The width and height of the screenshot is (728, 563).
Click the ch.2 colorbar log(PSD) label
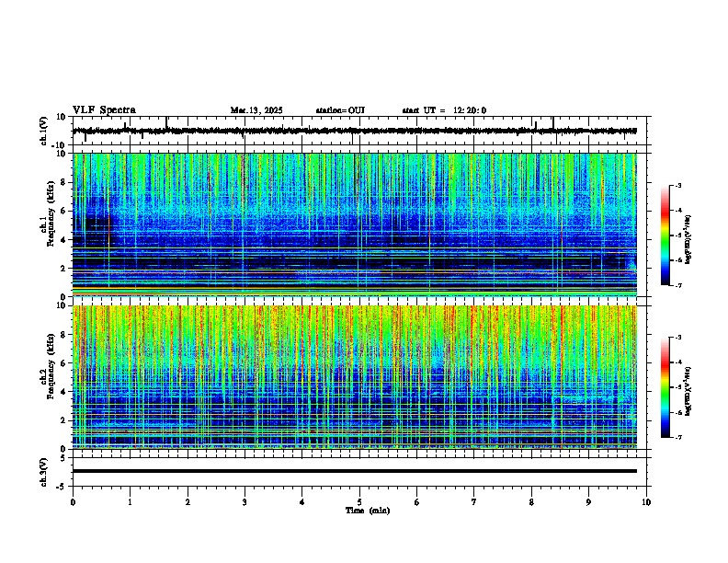click(x=688, y=391)
